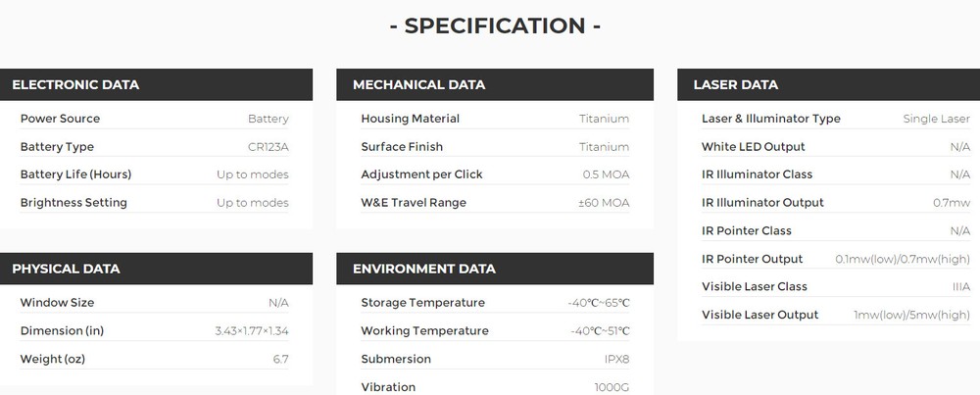Click the CR123A battery type value
Viewport: 980px width, 395px height.
click(x=268, y=147)
